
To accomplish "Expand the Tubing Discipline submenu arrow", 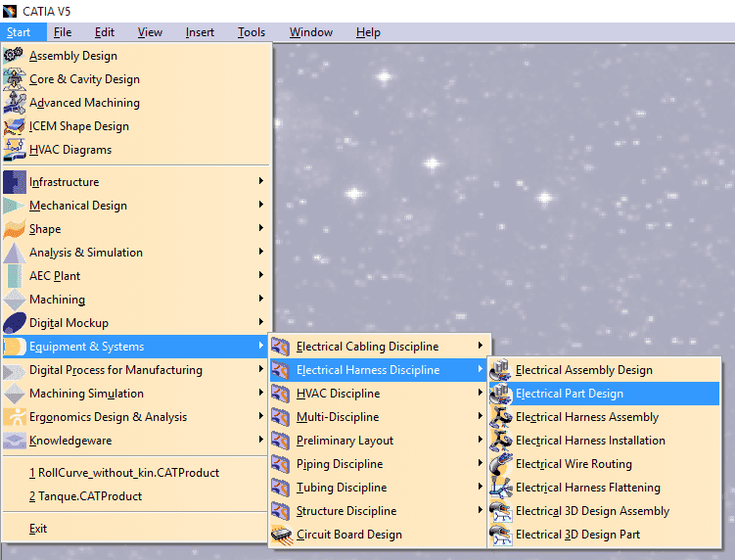I will (x=480, y=487).
